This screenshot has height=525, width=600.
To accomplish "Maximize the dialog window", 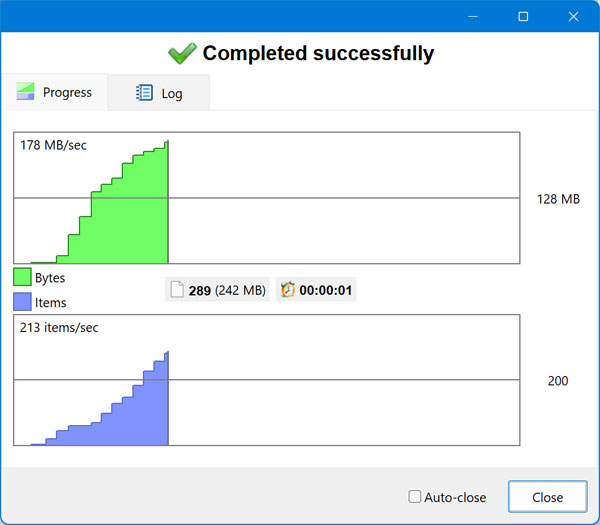I will point(523,16).
